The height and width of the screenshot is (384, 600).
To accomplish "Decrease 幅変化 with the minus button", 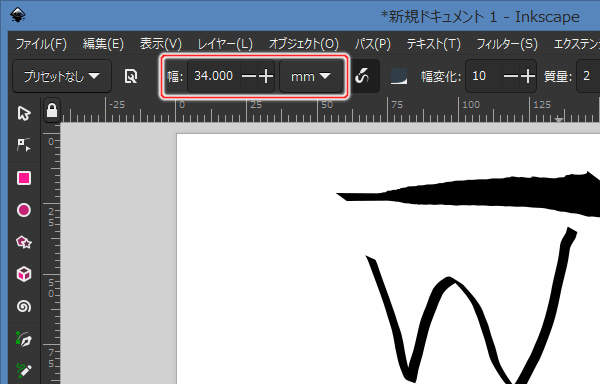I will click(511, 76).
